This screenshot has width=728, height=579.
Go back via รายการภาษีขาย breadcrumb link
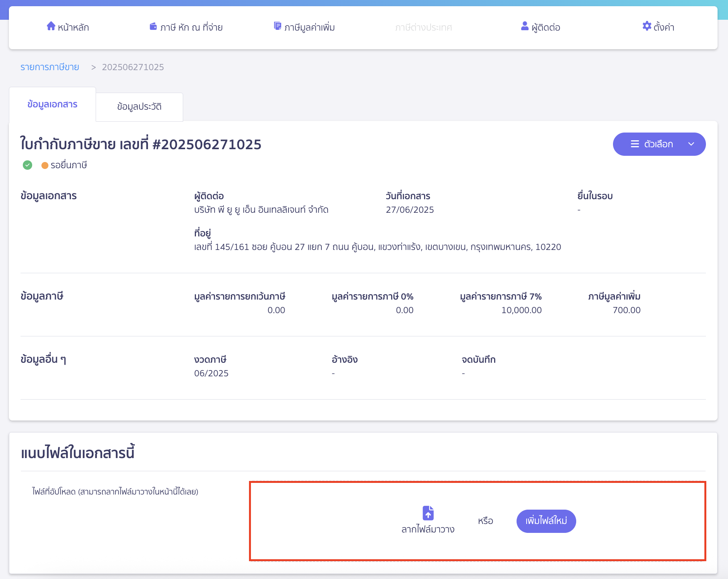click(x=50, y=67)
